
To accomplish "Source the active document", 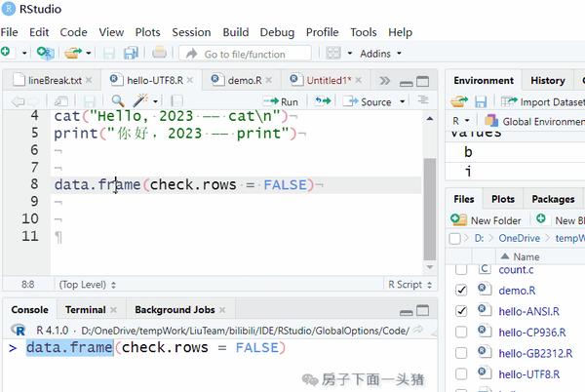I will pos(367,101).
